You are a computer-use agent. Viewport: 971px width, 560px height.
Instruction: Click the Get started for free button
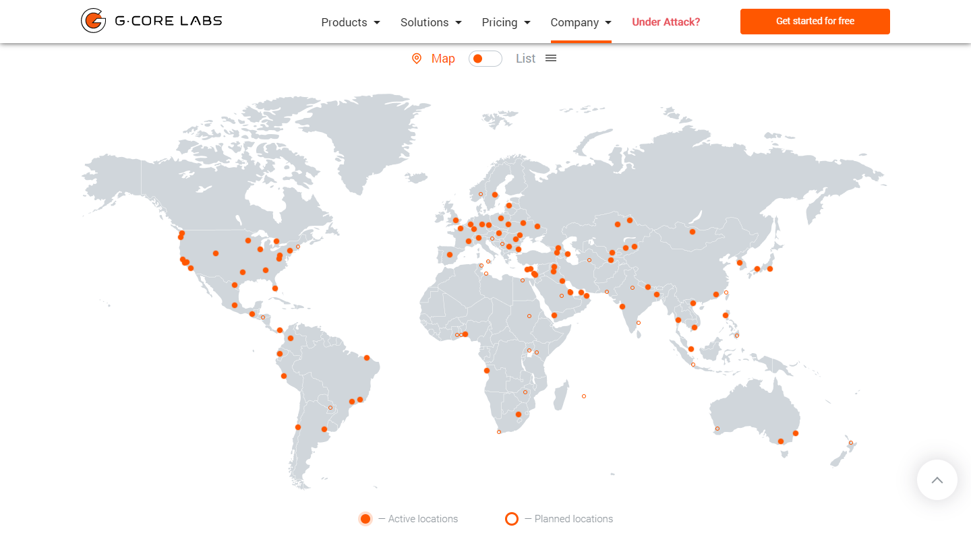[815, 22]
